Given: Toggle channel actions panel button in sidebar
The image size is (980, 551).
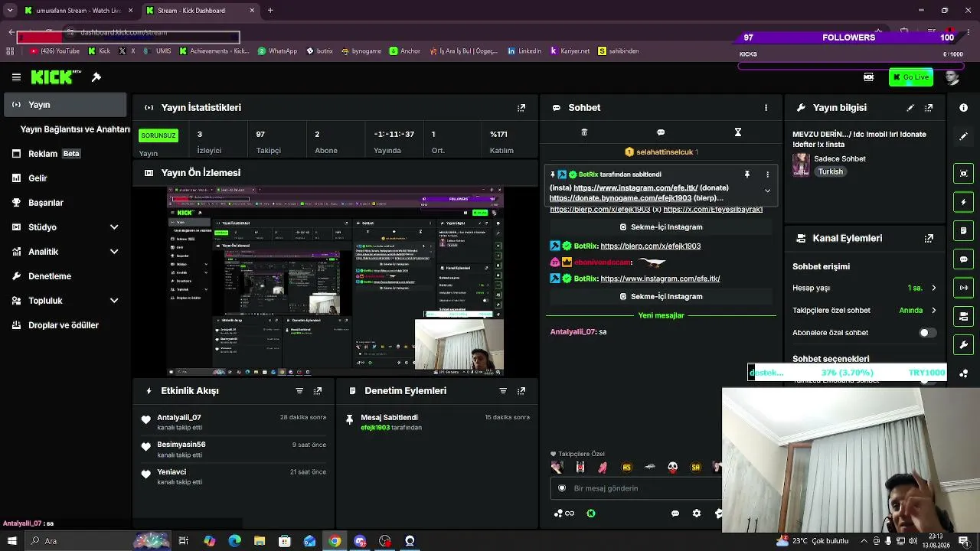Looking at the screenshot, I should click(964, 316).
